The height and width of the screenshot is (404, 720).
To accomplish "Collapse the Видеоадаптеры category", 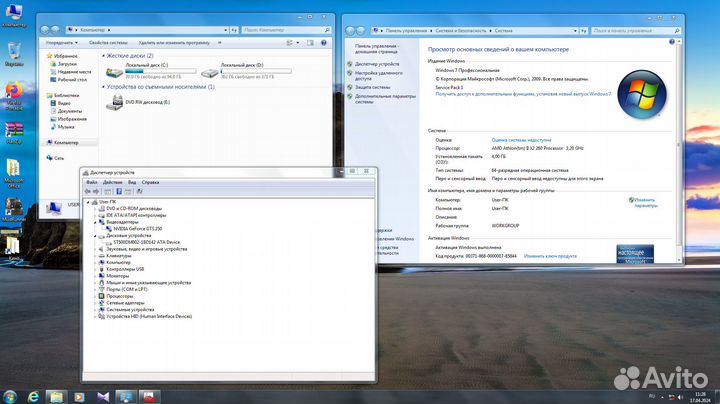I will (96, 222).
